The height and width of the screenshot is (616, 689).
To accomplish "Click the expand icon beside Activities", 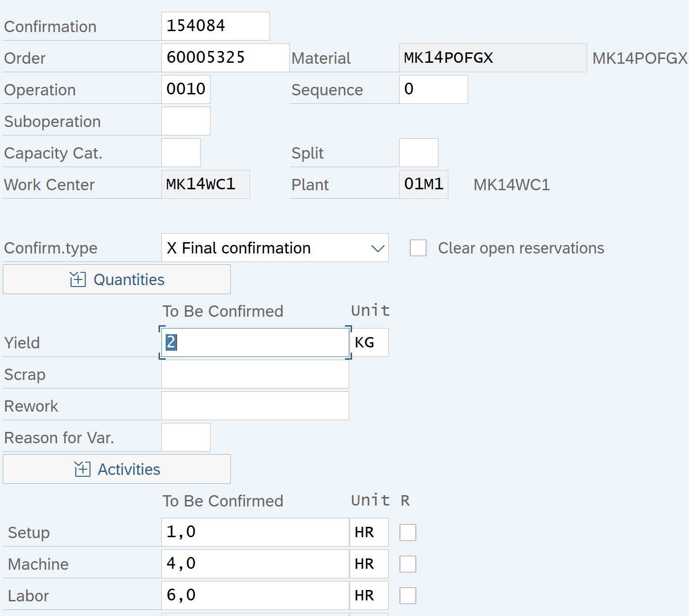I will 82,469.
